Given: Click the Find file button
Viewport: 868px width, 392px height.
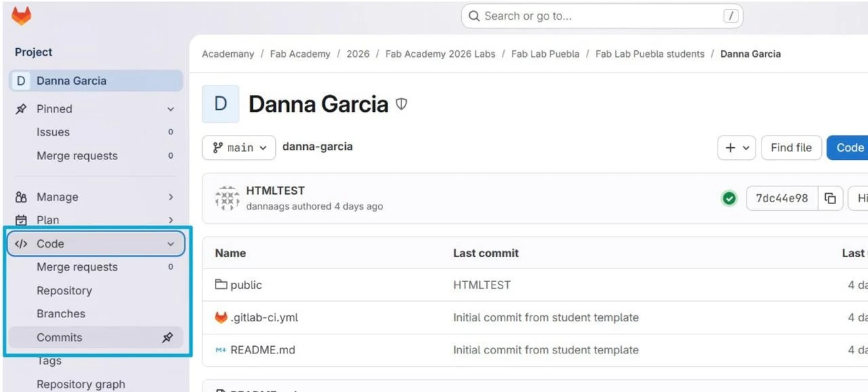Looking at the screenshot, I should [791, 147].
